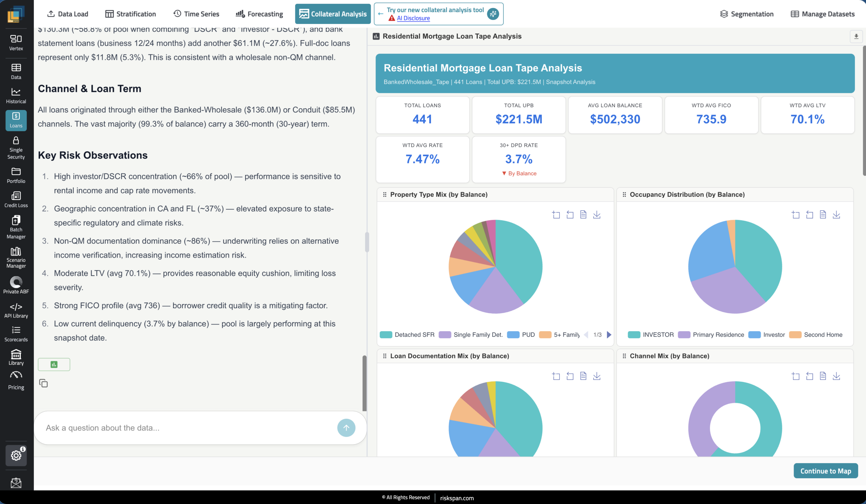Viewport: 866px width, 504px height.
Task: Open the Scenario Manager sidebar icon
Action: pos(16,258)
